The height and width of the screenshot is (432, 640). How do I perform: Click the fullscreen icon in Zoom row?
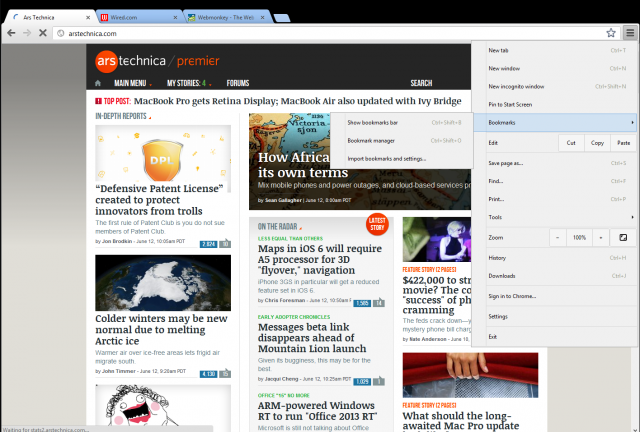point(623,238)
